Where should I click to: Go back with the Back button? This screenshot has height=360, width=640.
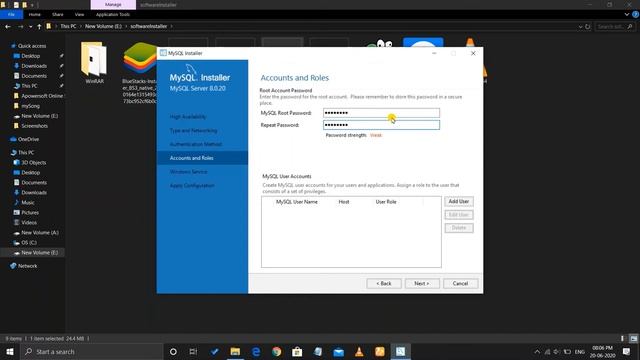[x=384, y=283]
